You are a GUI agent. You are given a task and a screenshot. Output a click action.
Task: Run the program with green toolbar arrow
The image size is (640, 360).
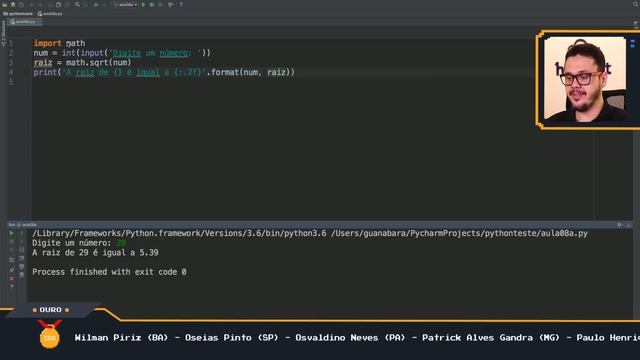143,5
